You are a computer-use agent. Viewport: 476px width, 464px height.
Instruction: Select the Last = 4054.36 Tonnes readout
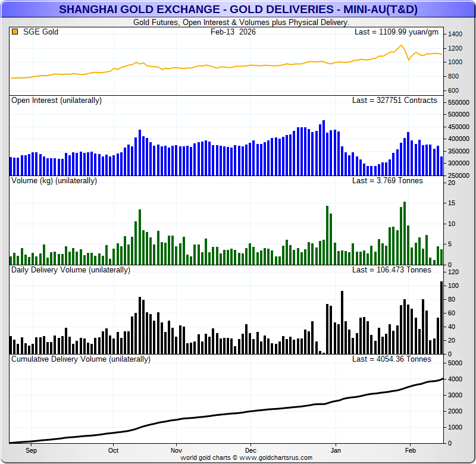point(392,359)
